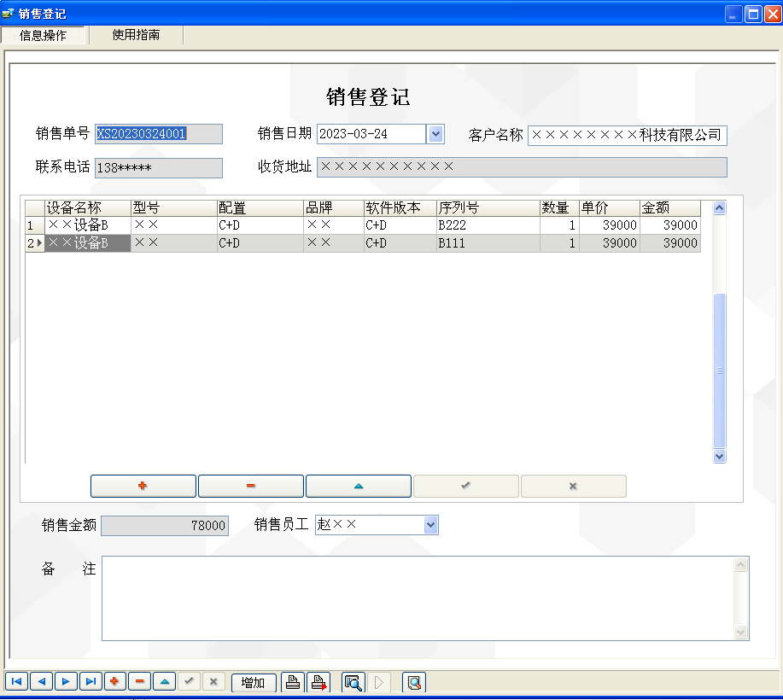This screenshot has height=700, width=783.
Task: Cancel detail edit with grid X button
Action: (x=573, y=486)
